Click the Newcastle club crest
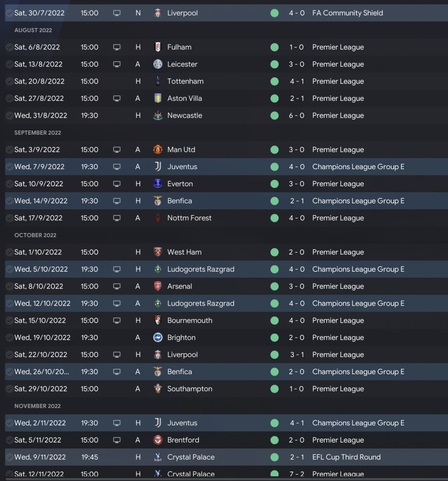This screenshot has height=481, width=448. click(x=158, y=116)
